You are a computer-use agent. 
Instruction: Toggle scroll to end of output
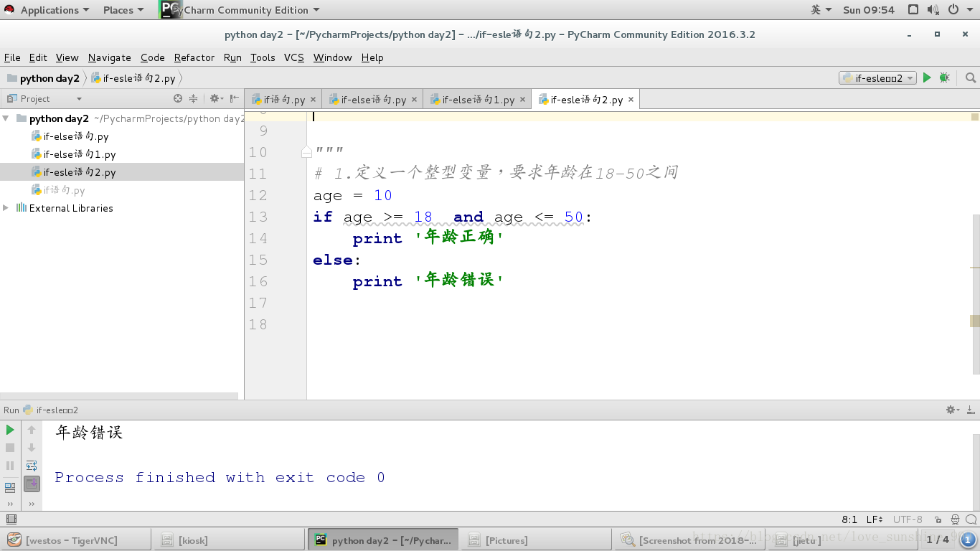coord(32,484)
